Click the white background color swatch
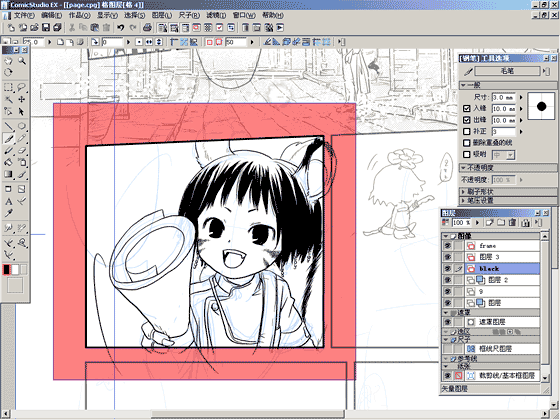Image resolution: width=560 pixels, height=420 pixels. pos(15,270)
